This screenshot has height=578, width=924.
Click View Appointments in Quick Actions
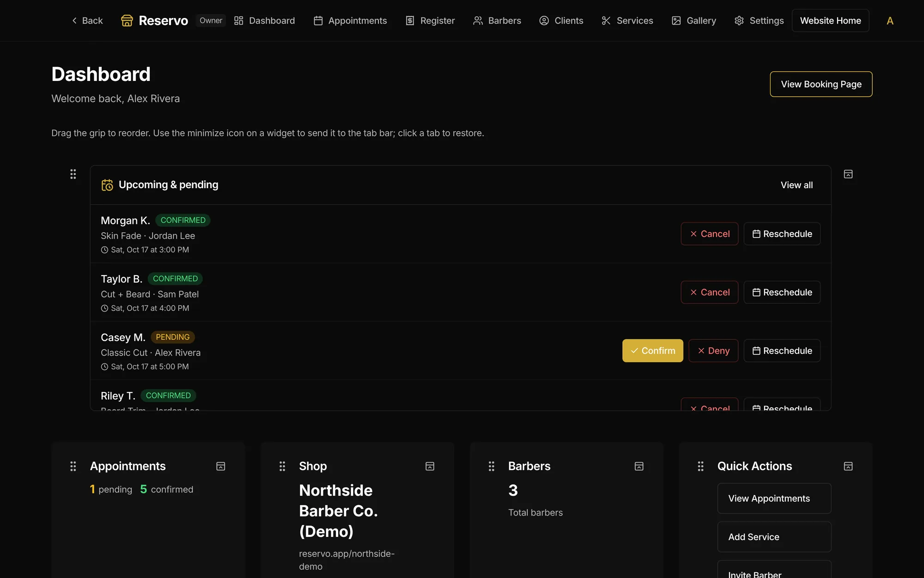774,498
